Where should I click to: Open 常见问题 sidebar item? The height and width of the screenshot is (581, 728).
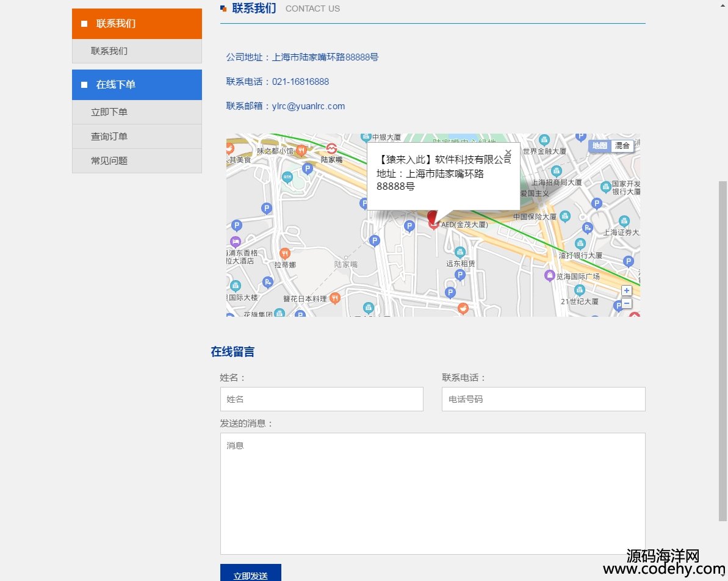click(109, 161)
